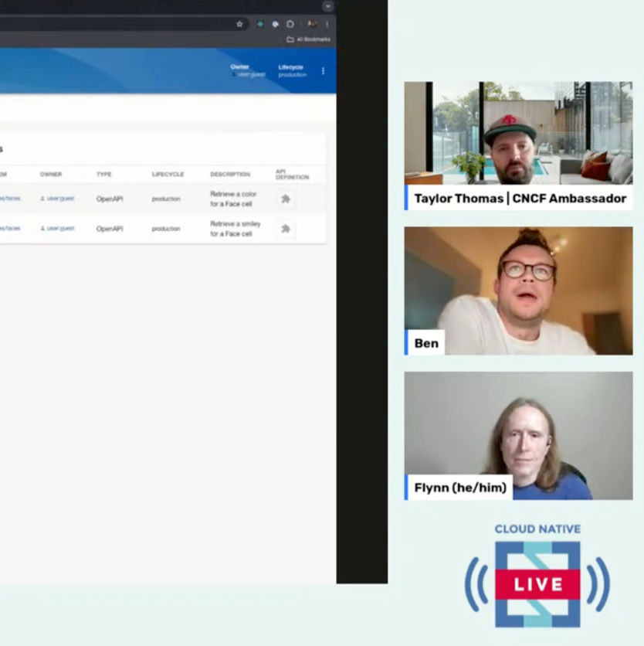Sort table by the Type column header

coord(104,175)
